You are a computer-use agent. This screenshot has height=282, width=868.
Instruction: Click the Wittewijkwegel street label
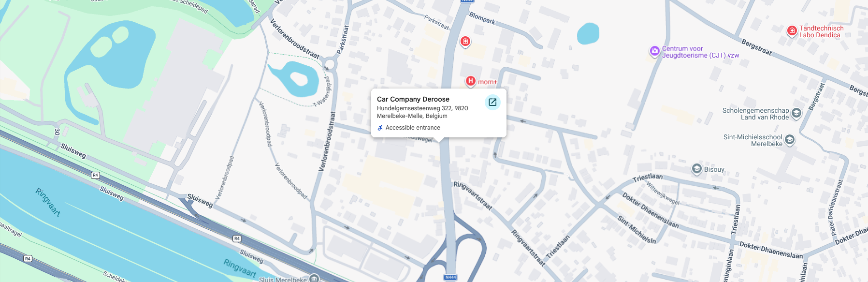click(663, 193)
